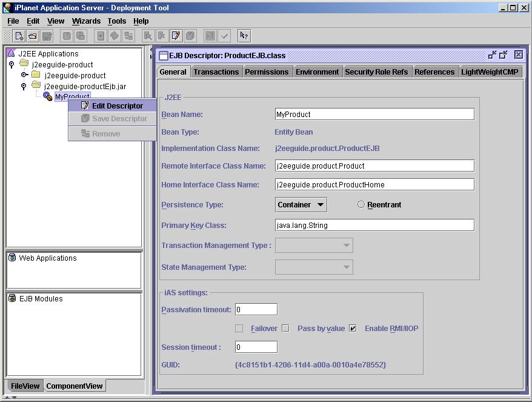
Task: Open the View menu
Action: pyautogui.click(x=56, y=21)
